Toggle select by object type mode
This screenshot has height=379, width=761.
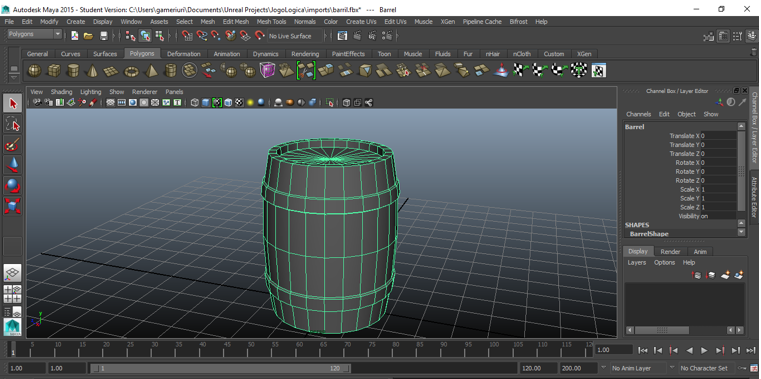pos(145,36)
